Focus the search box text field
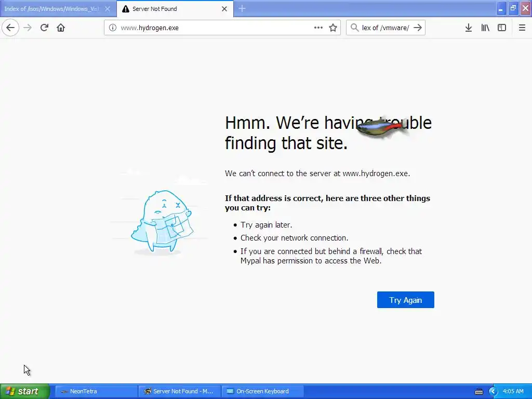Viewport: 532px width, 399px height. [385, 28]
